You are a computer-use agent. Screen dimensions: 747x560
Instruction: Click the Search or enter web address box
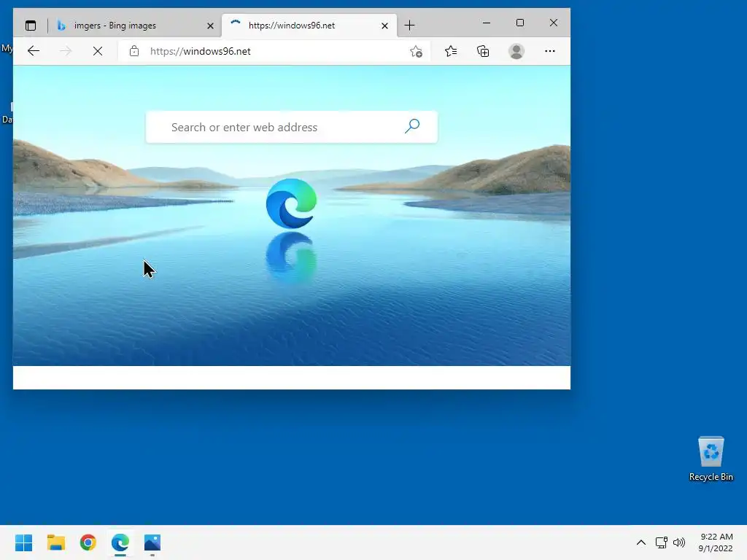[292, 127]
